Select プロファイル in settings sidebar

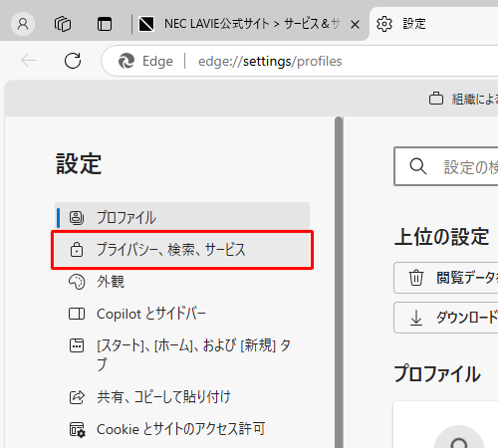(182, 218)
